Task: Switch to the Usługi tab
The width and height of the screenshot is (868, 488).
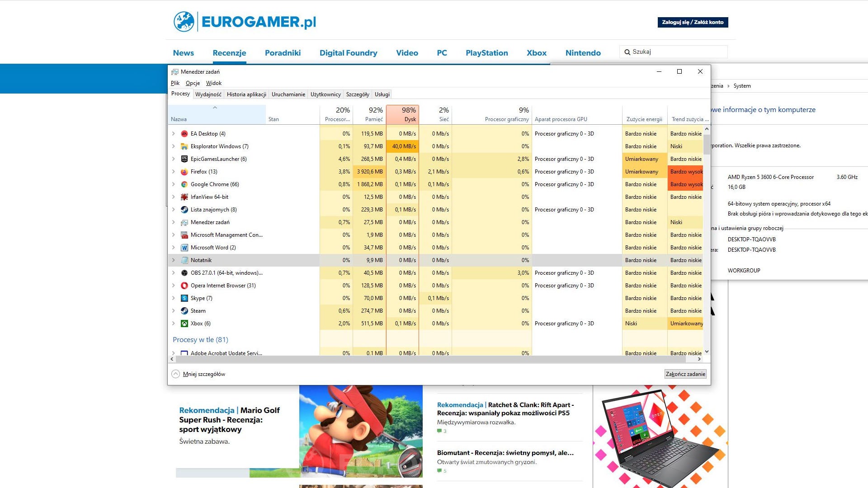Action: click(382, 94)
